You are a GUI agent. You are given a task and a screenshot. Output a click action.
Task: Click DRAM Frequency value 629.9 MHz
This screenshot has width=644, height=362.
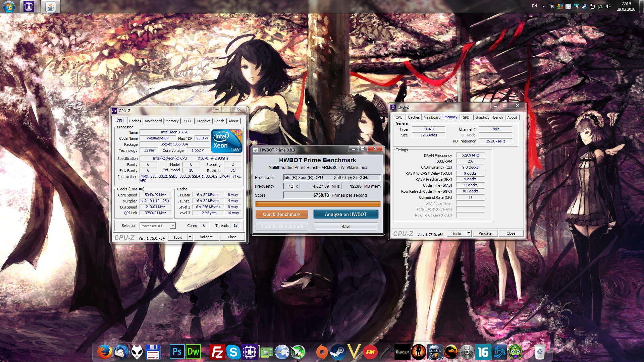point(470,155)
